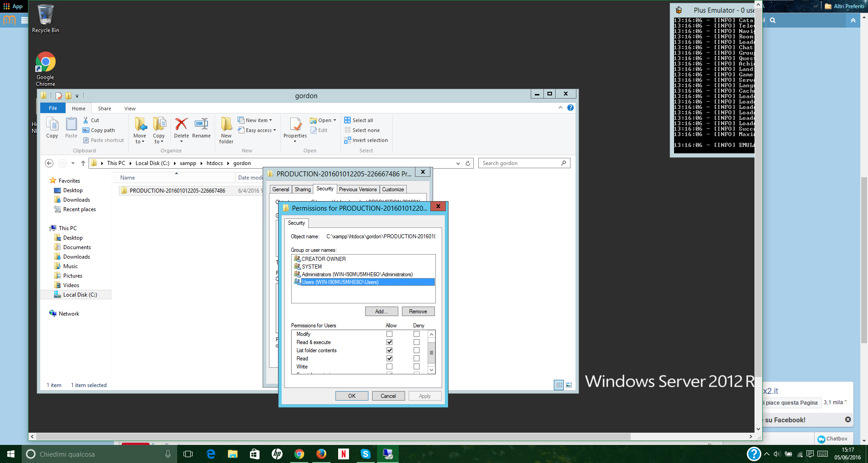Untick Allow for Read & execute

point(389,342)
